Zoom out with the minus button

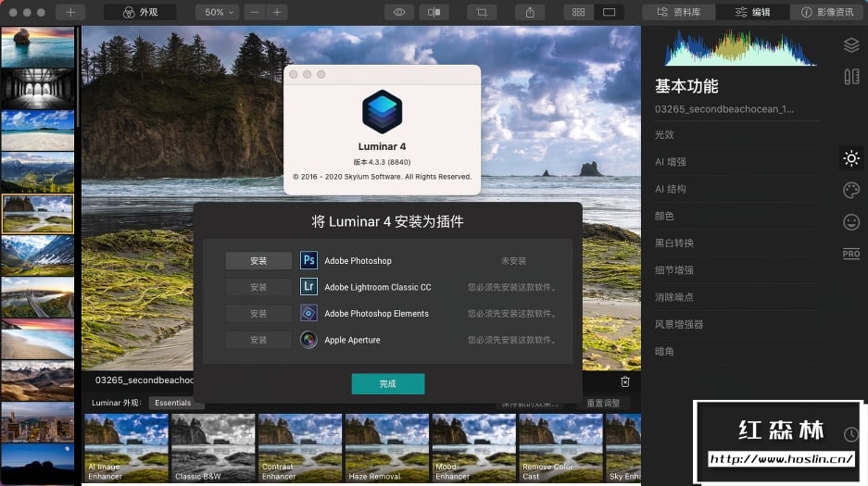[255, 12]
